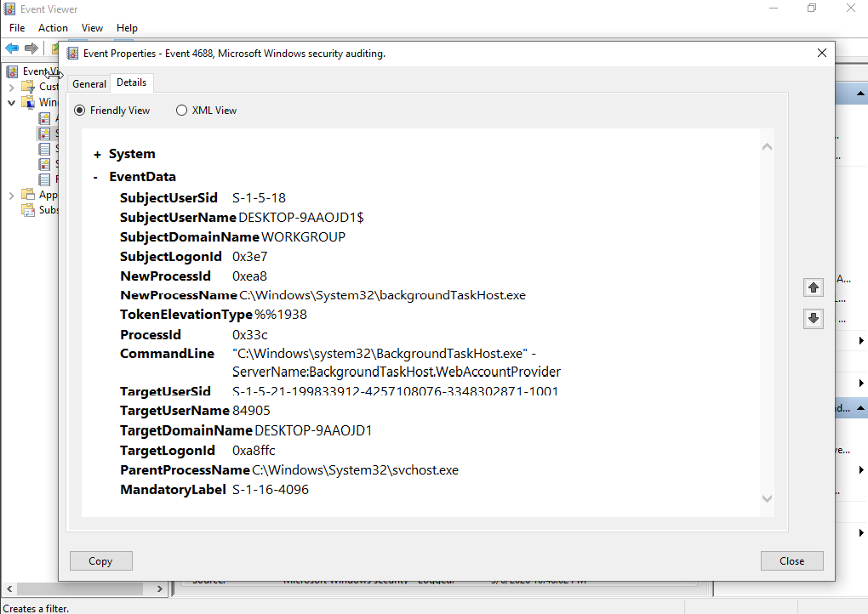Click the SubjectUserSid value S-1-5-18

click(259, 198)
